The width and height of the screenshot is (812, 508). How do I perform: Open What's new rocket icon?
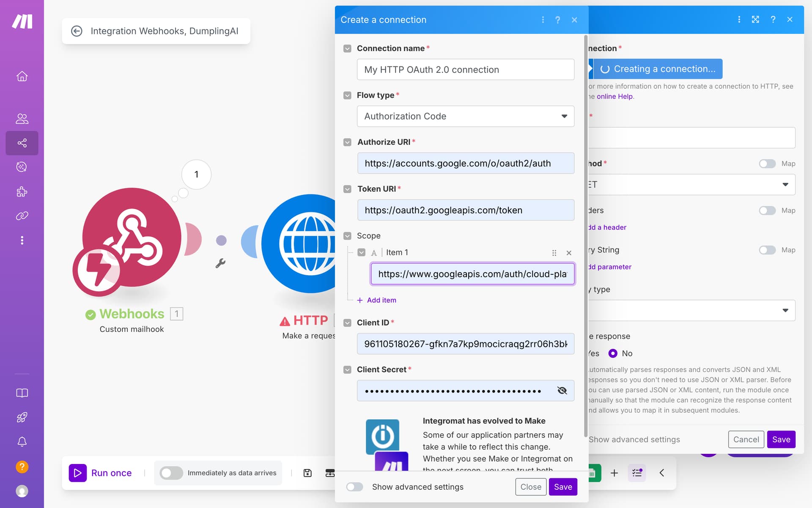(x=22, y=417)
